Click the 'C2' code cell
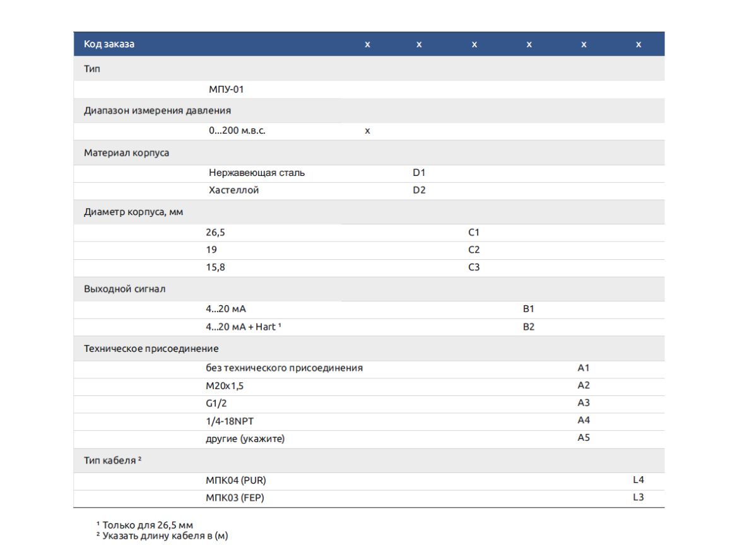Image resolution: width=735 pixels, height=560 pixels. [474, 250]
